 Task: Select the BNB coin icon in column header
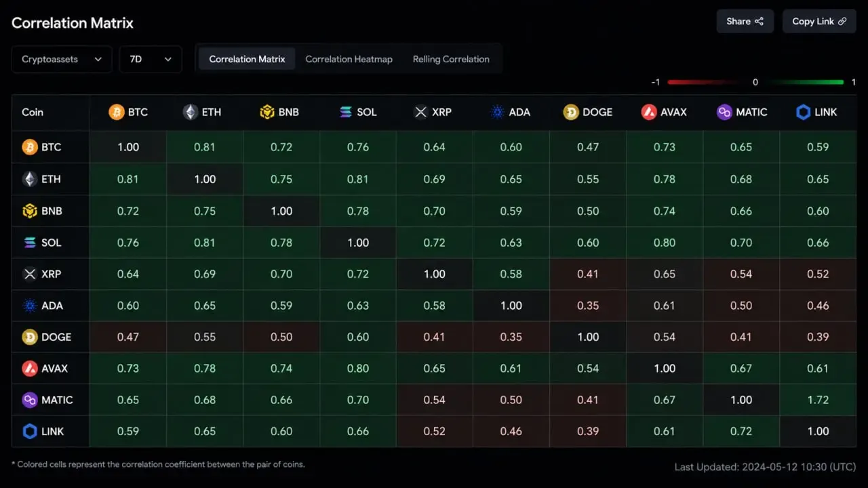[267, 112]
